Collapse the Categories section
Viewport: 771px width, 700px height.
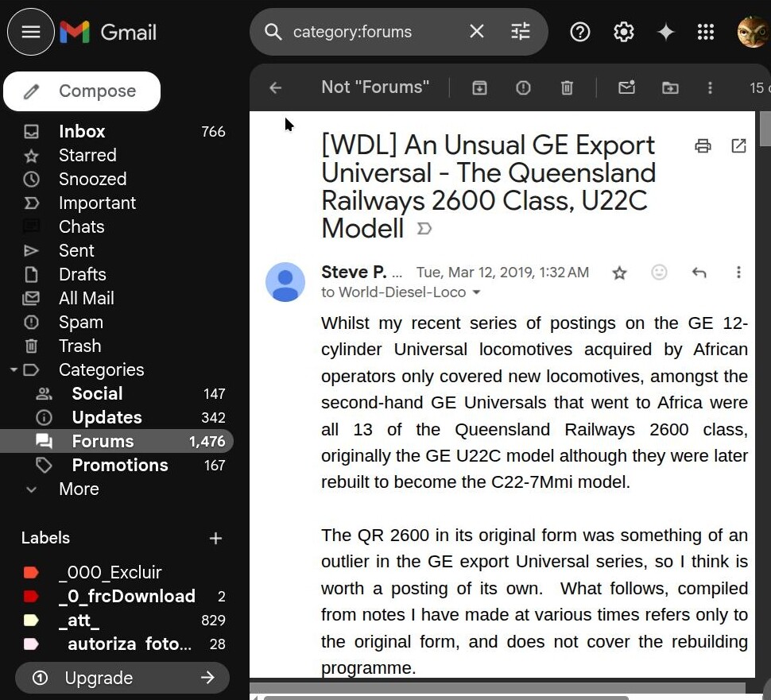(x=14, y=370)
